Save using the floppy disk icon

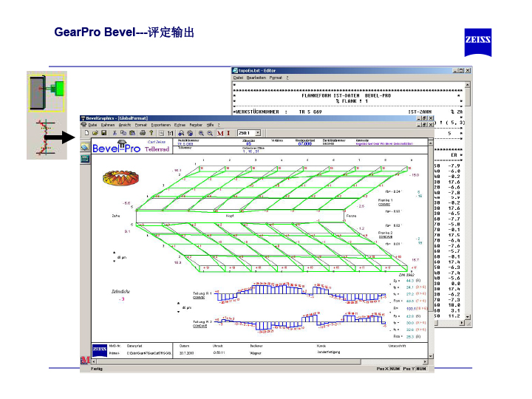[104, 133]
